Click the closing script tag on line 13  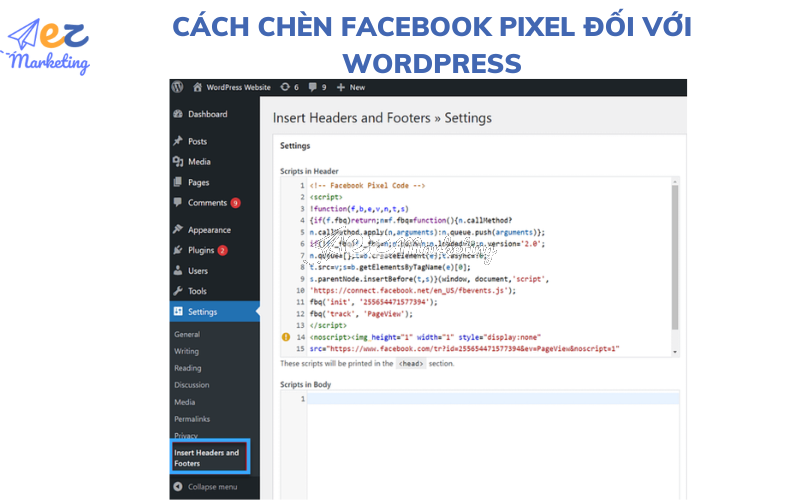[x=328, y=325]
